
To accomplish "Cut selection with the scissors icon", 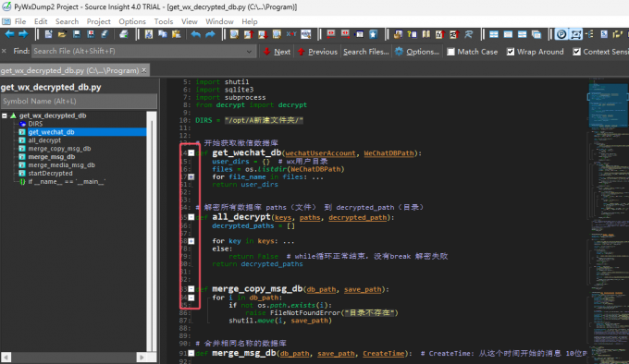I will tap(149, 34).
